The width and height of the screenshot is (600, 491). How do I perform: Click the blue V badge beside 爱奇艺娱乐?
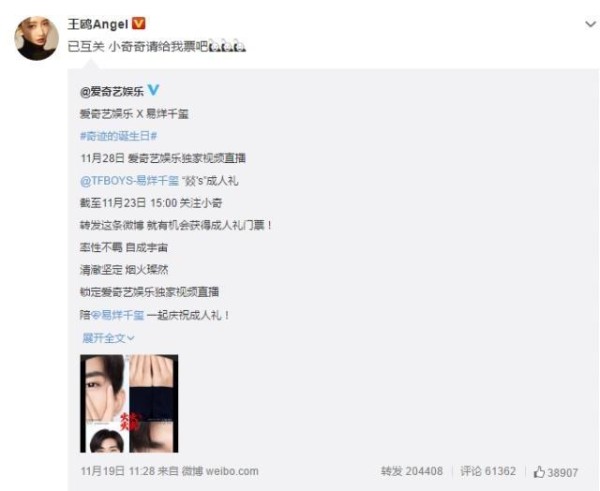click(x=153, y=90)
